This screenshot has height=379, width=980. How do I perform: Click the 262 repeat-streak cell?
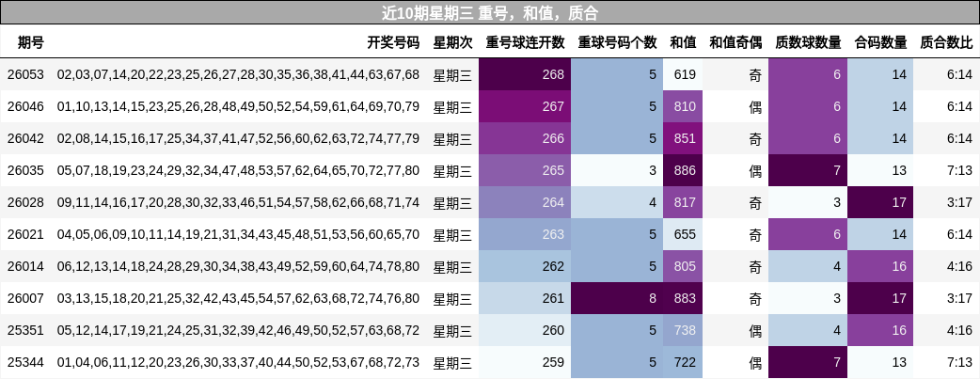coord(525,266)
